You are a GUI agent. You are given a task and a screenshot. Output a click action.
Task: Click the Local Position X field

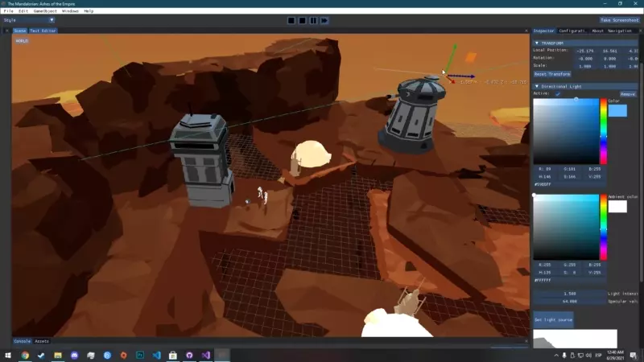click(x=585, y=51)
